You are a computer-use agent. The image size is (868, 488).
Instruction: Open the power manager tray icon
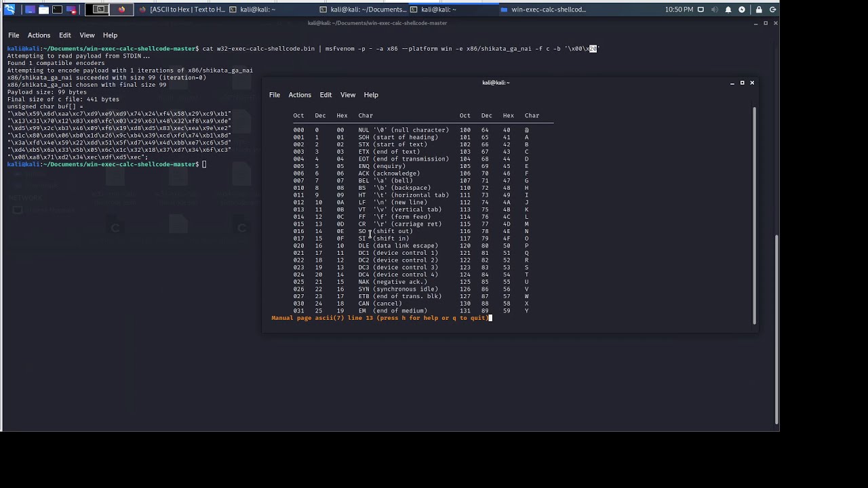pos(742,9)
